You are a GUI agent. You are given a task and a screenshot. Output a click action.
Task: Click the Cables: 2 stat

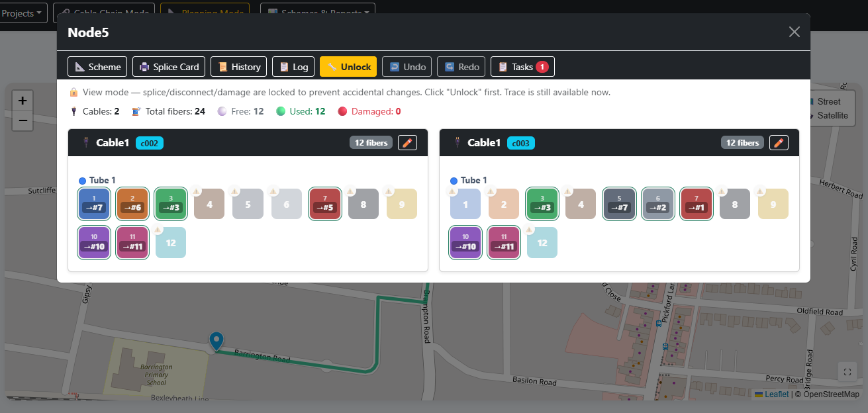point(94,111)
